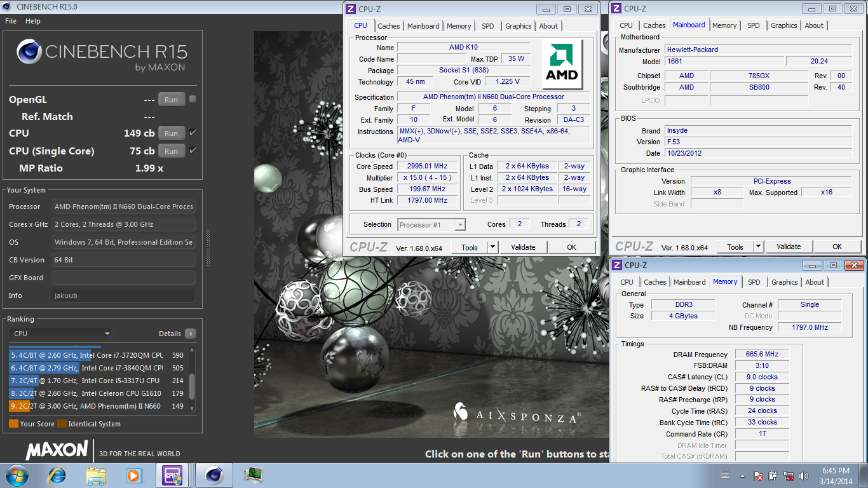The image size is (868, 488).
Task: Click the orange Your Score legend swatch
Action: [13, 424]
